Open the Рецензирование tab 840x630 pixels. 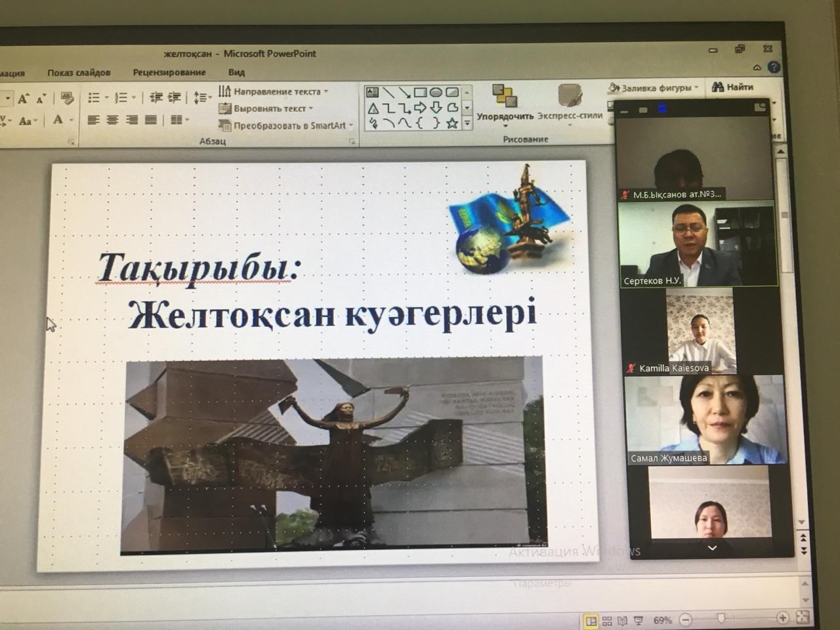tap(169, 72)
